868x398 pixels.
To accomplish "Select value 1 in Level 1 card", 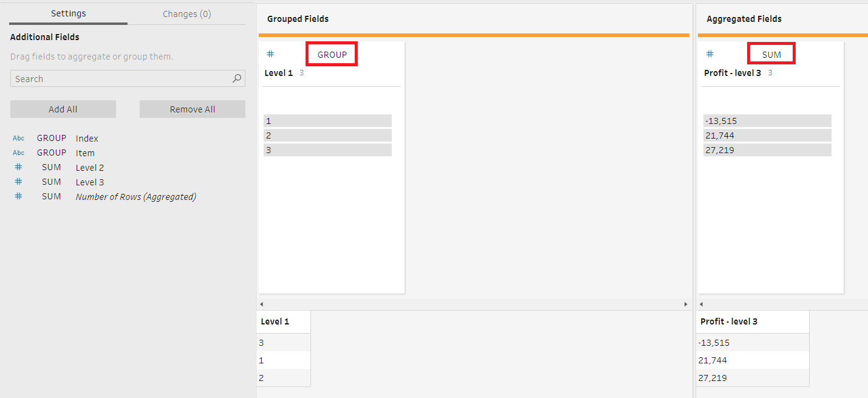I will coord(327,121).
